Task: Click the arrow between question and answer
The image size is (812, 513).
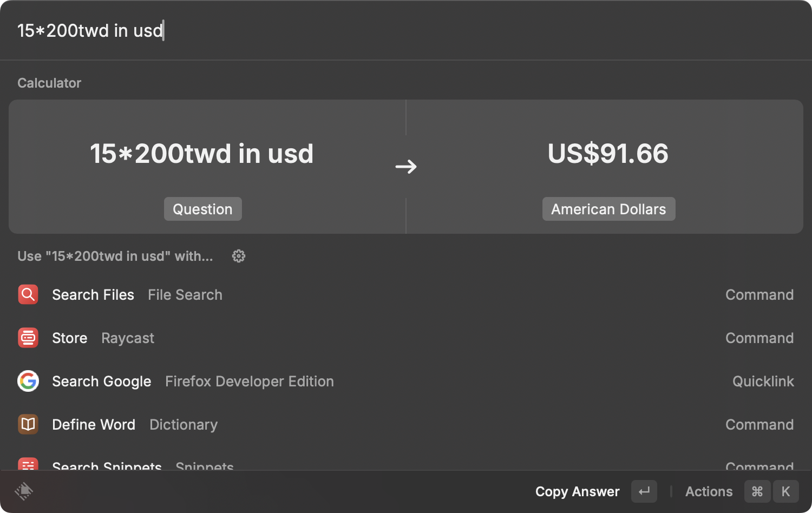Action: tap(406, 166)
